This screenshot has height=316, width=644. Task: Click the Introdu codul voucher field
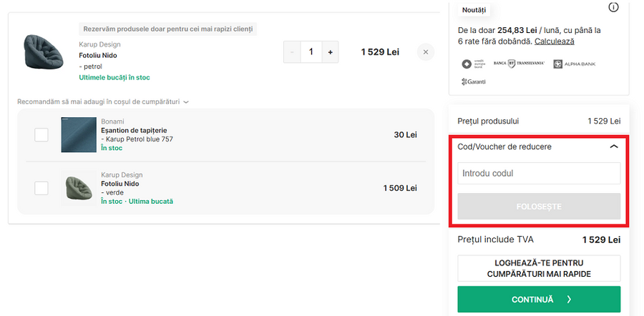click(x=539, y=174)
